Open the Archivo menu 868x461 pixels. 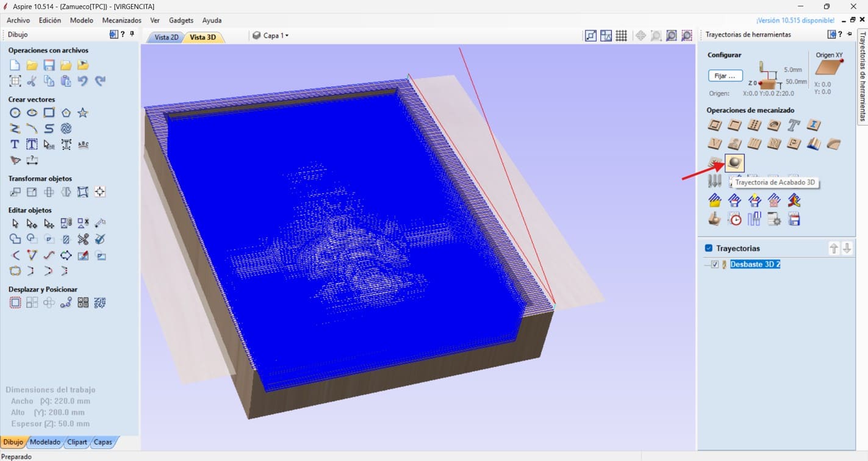click(x=18, y=20)
